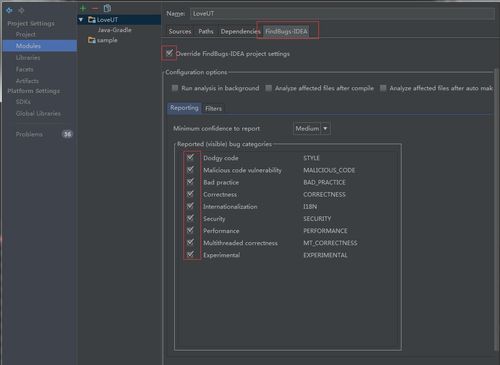Click the back navigation arrow icon

coord(9,10)
